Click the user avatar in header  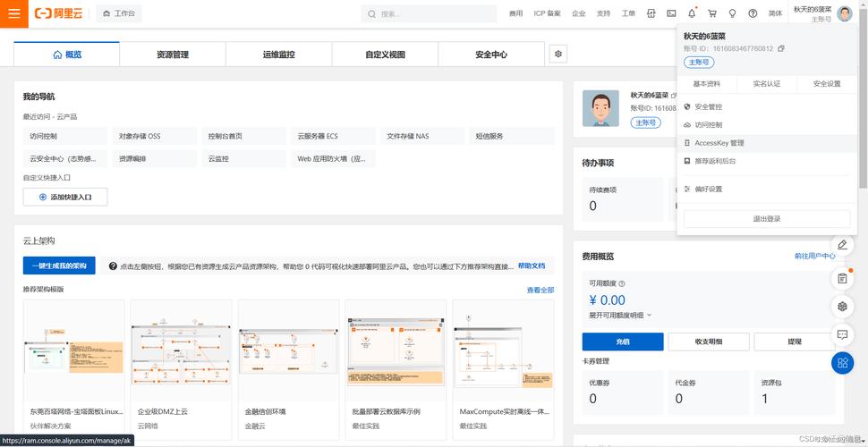(x=845, y=13)
